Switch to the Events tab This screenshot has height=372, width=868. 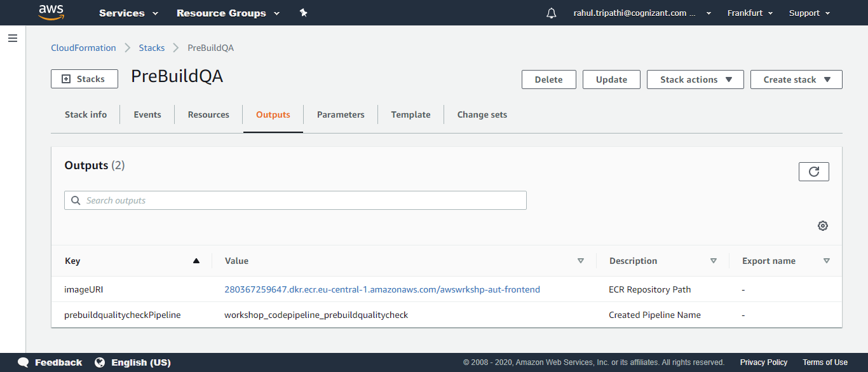pos(147,114)
